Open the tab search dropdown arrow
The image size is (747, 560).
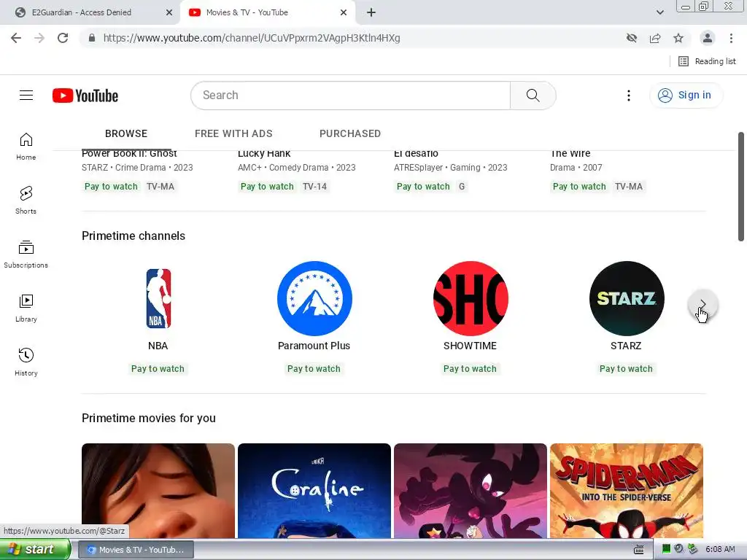659,12
